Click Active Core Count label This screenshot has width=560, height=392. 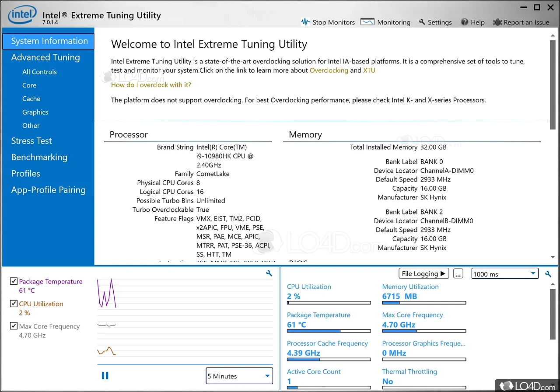[x=314, y=371]
